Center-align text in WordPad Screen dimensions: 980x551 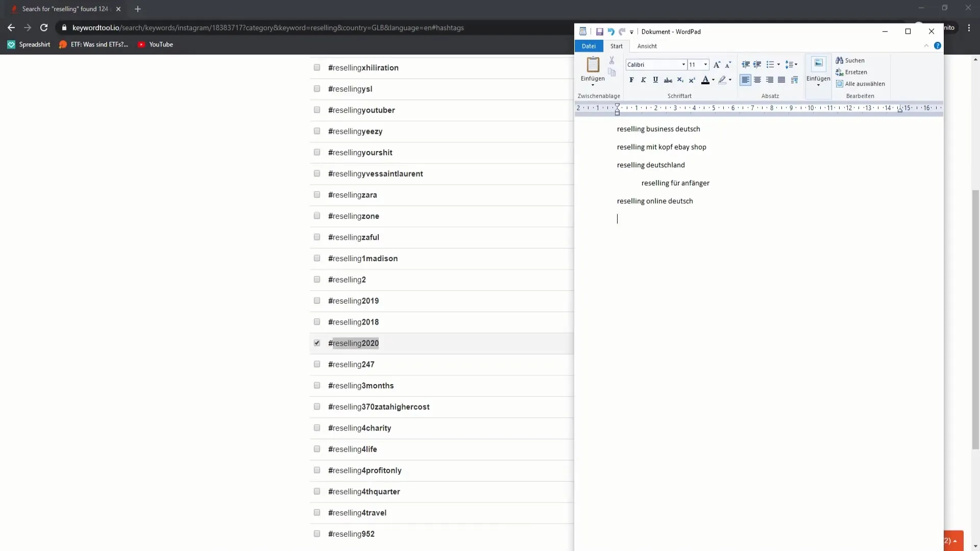[x=757, y=80]
